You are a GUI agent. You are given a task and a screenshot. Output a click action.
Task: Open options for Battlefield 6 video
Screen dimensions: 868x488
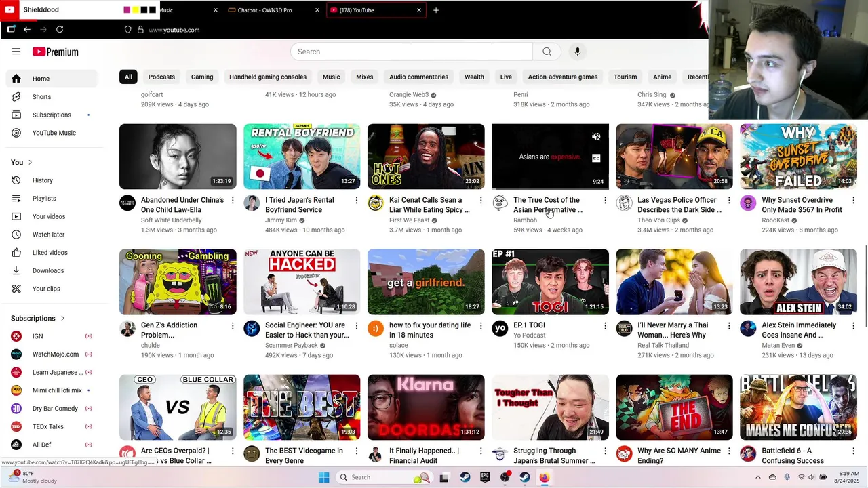pyautogui.click(x=853, y=451)
